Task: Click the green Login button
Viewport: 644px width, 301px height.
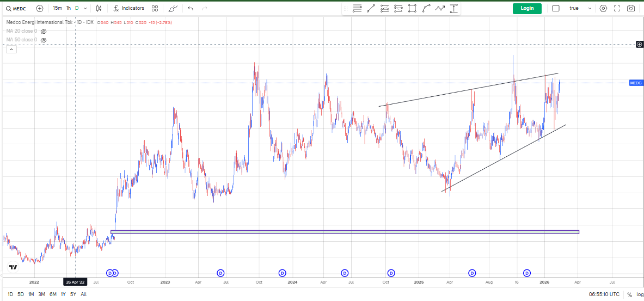Action: click(x=527, y=8)
